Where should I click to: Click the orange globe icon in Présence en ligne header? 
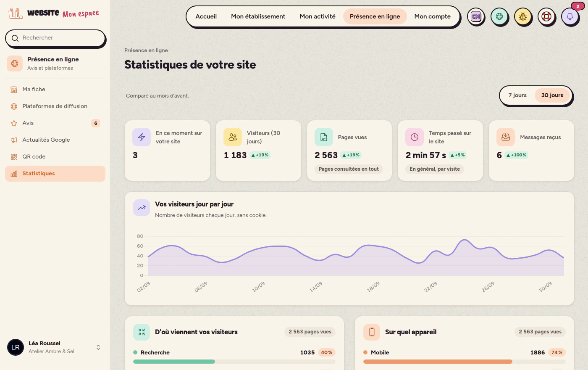(x=15, y=63)
